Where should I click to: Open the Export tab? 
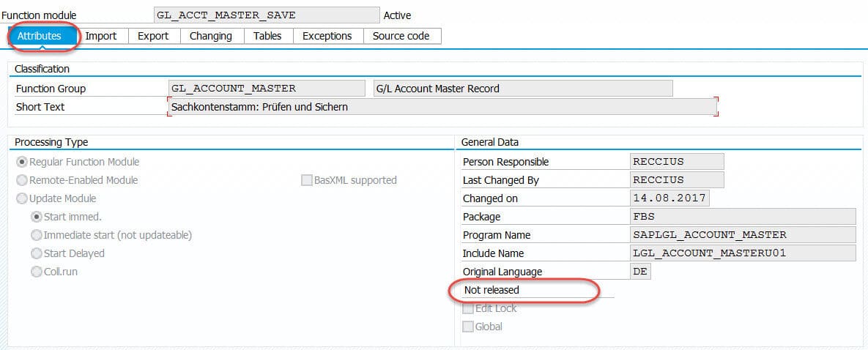[x=153, y=36]
